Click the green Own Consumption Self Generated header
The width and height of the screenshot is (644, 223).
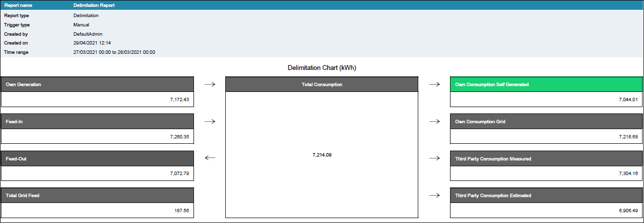tap(545, 85)
